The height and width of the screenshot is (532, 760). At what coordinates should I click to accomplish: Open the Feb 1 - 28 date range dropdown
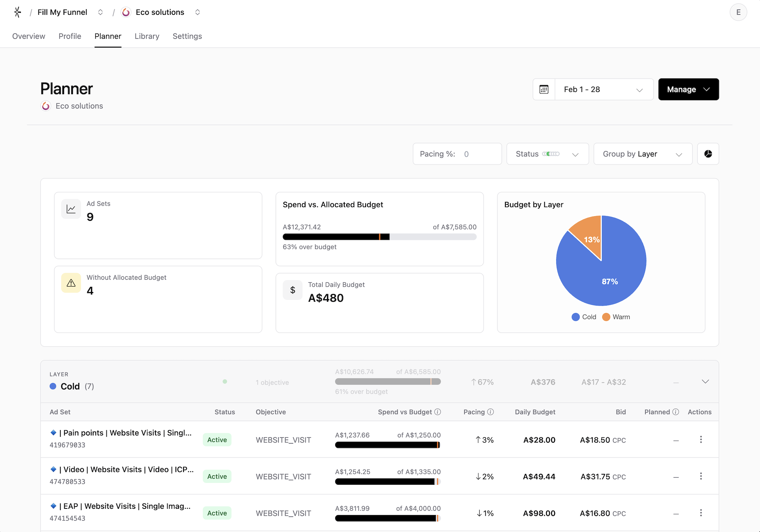pyautogui.click(x=604, y=89)
